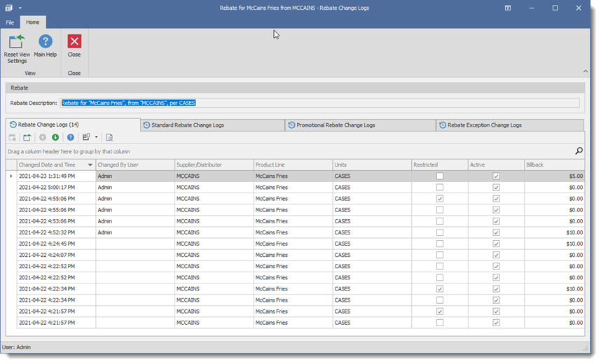The width and height of the screenshot is (601, 364).
Task: Open Changed Date and Time column sort dropdown
Action: (90, 165)
